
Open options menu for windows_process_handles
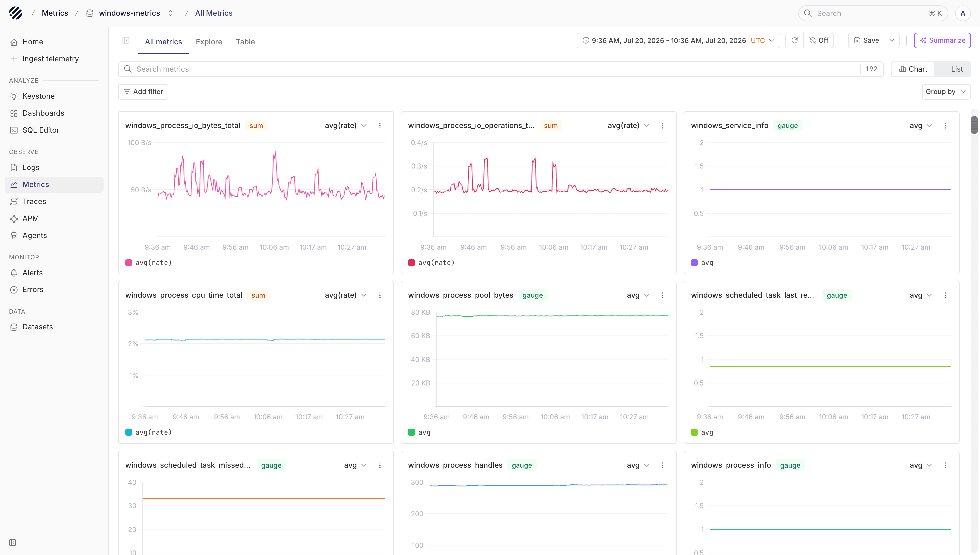coord(663,465)
